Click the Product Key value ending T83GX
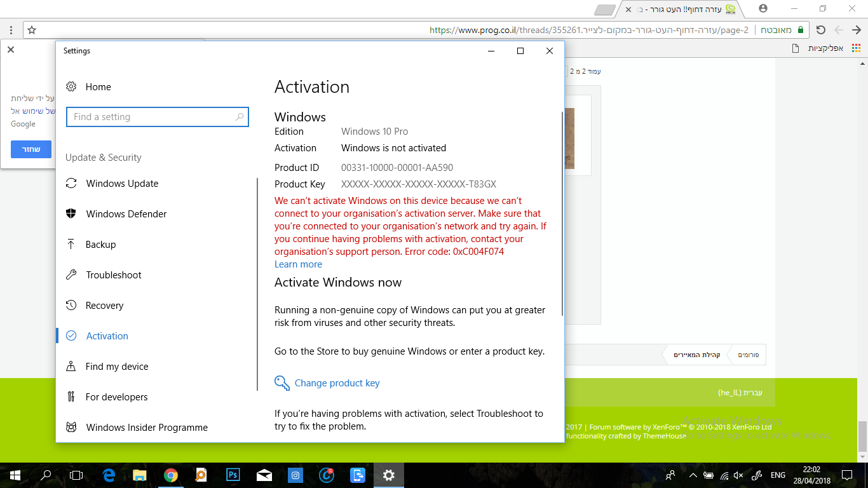The image size is (868, 488). 419,184
